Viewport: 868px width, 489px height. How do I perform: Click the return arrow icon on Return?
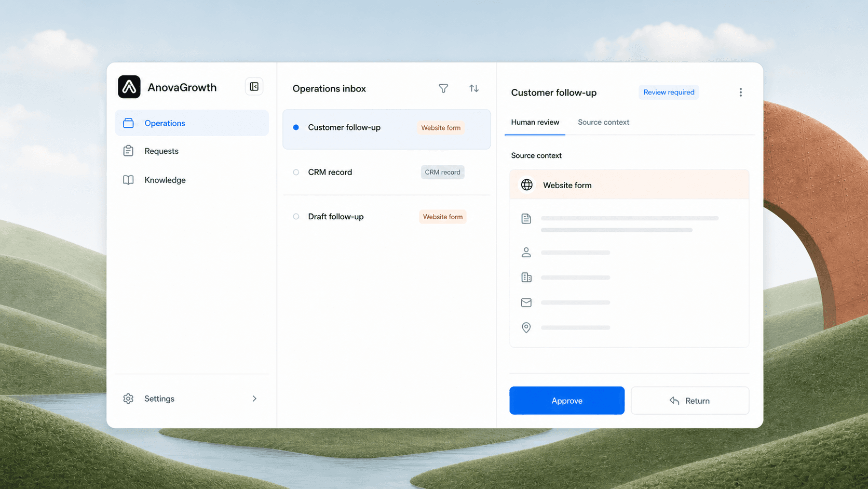click(x=674, y=401)
